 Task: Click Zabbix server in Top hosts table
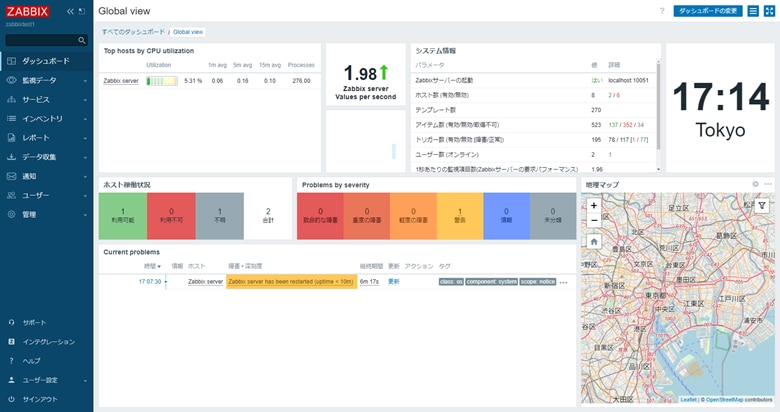tap(121, 81)
